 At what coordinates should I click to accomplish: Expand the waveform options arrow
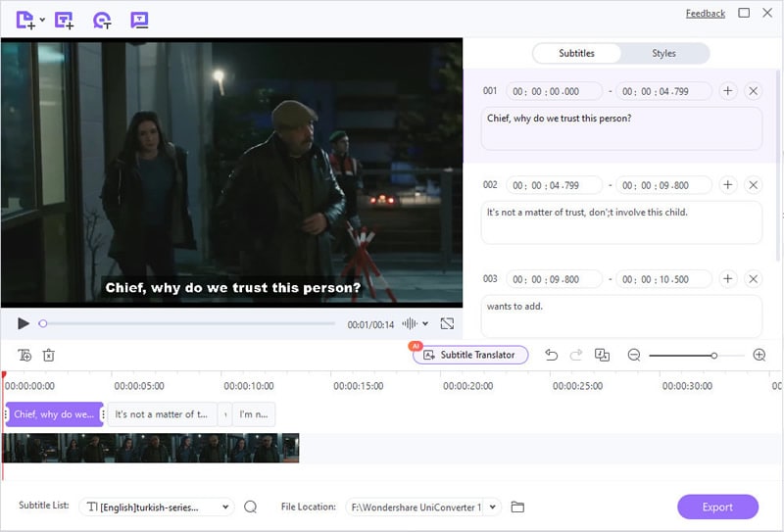425,323
